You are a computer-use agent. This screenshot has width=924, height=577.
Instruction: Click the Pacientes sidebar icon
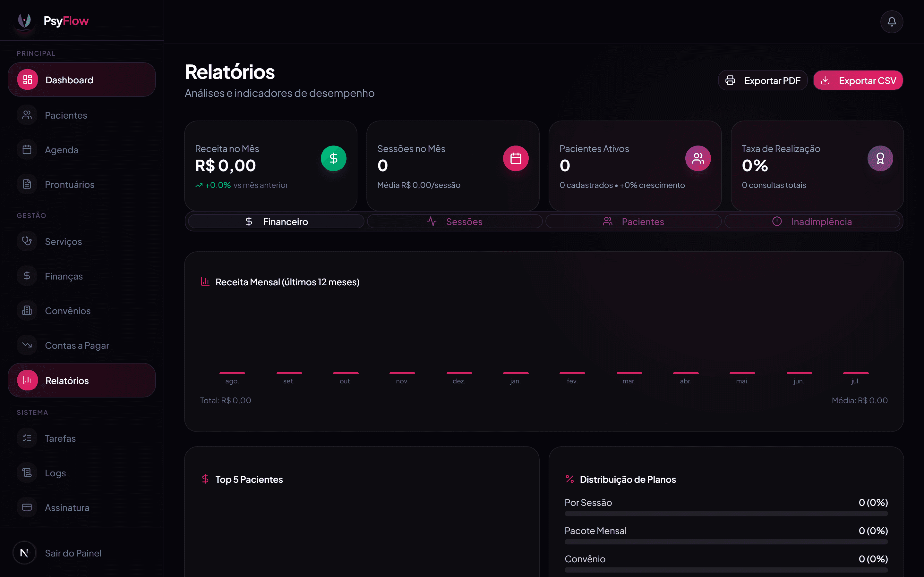(x=27, y=115)
